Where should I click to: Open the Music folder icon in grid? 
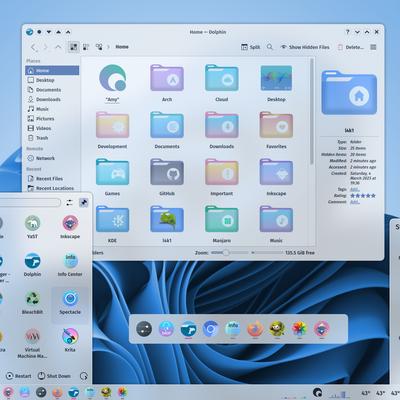click(x=276, y=219)
